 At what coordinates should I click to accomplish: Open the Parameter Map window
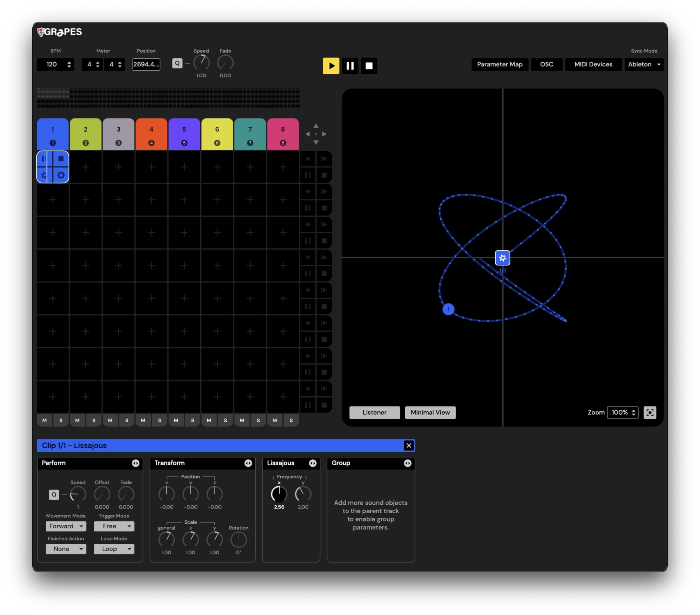(x=499, y=64)
